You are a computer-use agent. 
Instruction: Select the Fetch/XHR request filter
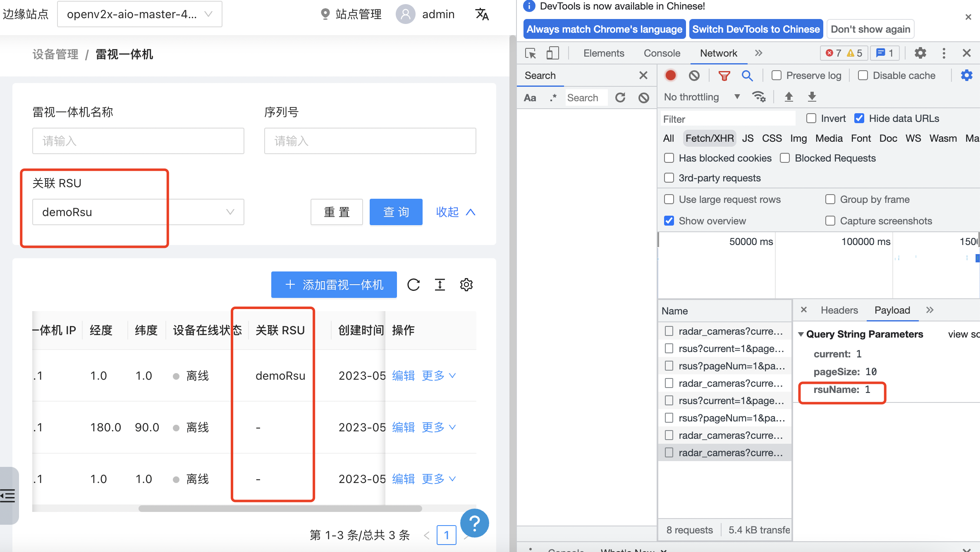pyautogui.click(x=709, y=138)
